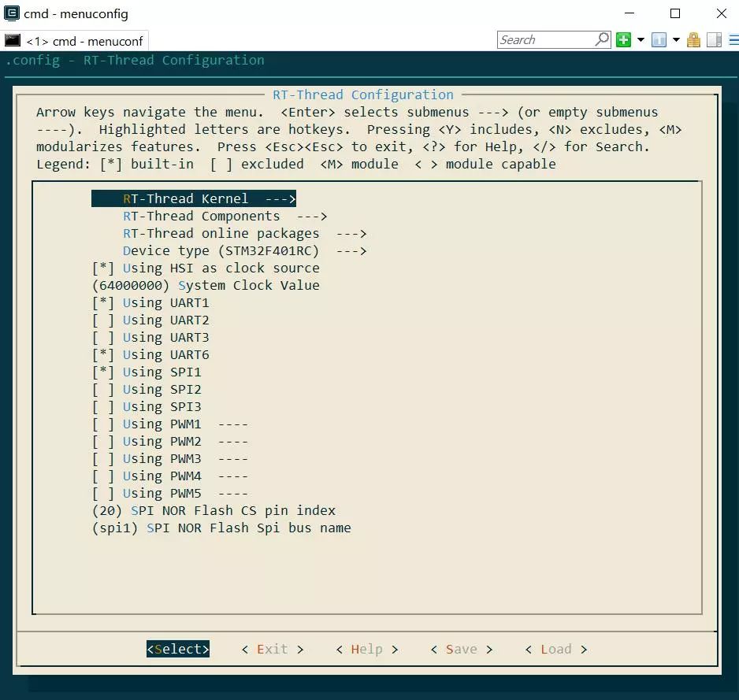This screenshot has width=739, height=700.
Task: Open Device type (STM32F401RC) submenu
Action: pyautogui.click(x=244, y=251)
